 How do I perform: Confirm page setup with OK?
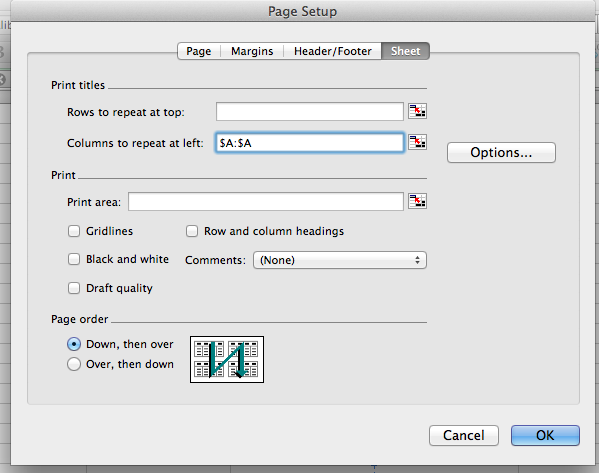[x=545, y=436]
